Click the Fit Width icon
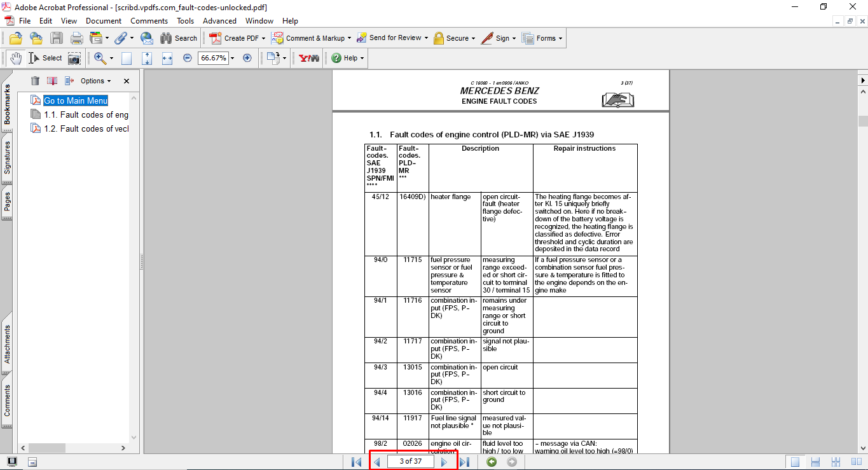The image size is (868, 470). 167,58
